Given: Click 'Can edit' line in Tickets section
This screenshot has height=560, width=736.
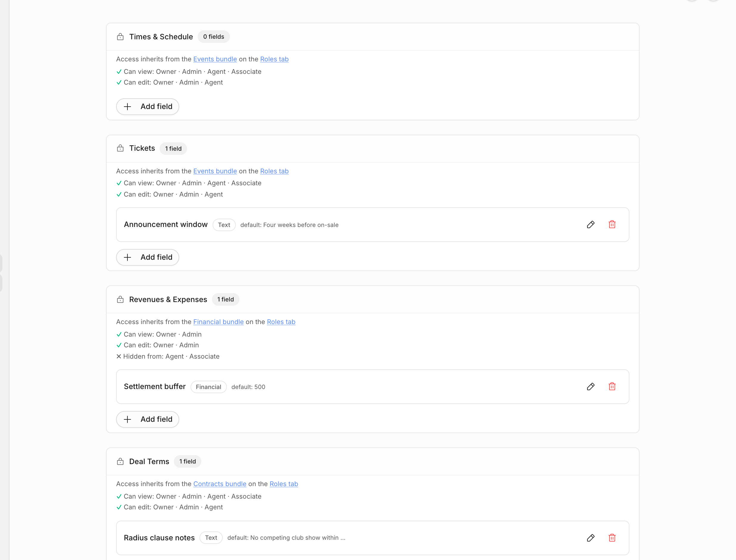Looking at the screenshot, I should pyautogui.click(x=170, y=194).
